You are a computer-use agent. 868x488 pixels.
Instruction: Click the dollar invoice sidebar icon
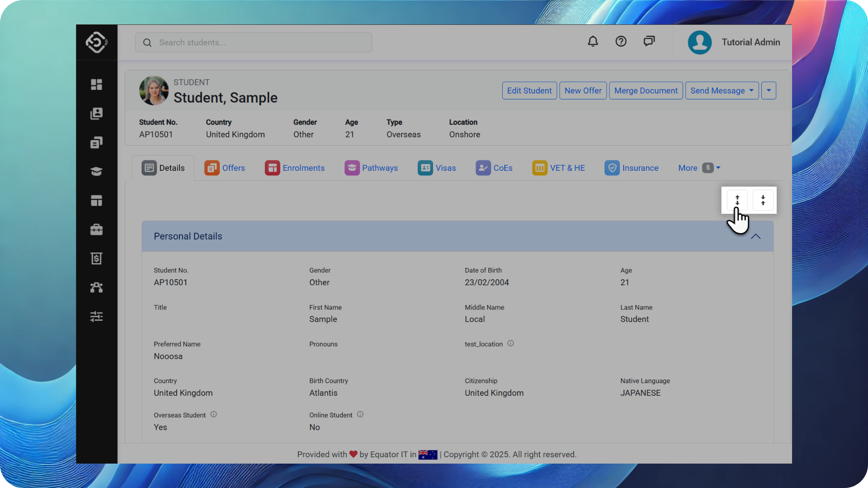tap(96, 258)
